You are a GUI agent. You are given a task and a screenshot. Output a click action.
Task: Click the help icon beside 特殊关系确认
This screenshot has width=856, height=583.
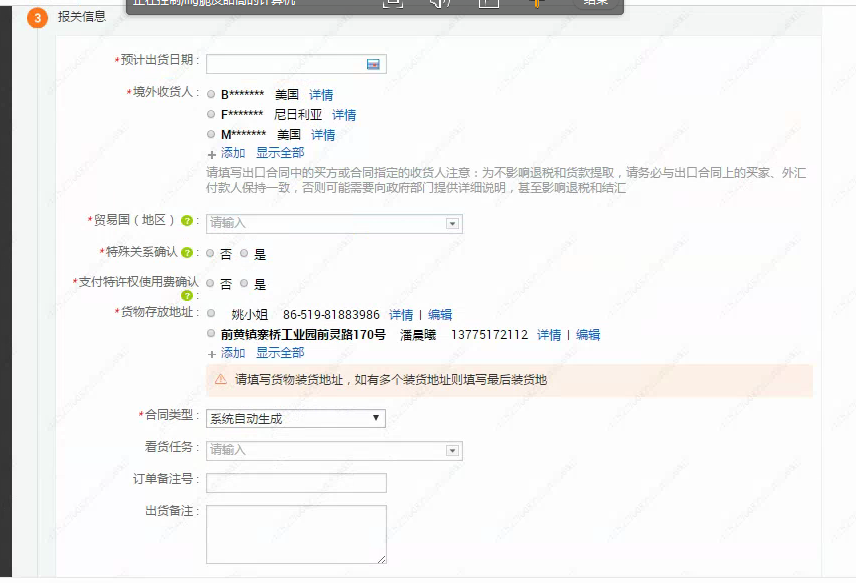187,252
